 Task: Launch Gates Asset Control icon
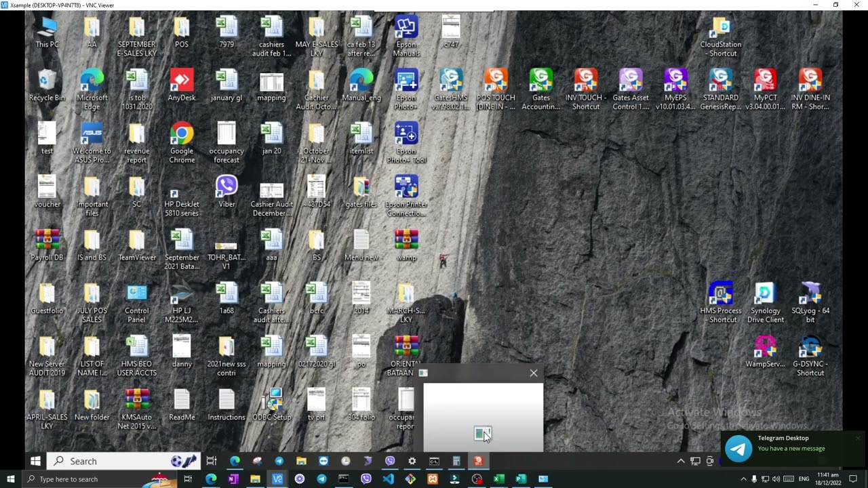click(x=631, y=89)
